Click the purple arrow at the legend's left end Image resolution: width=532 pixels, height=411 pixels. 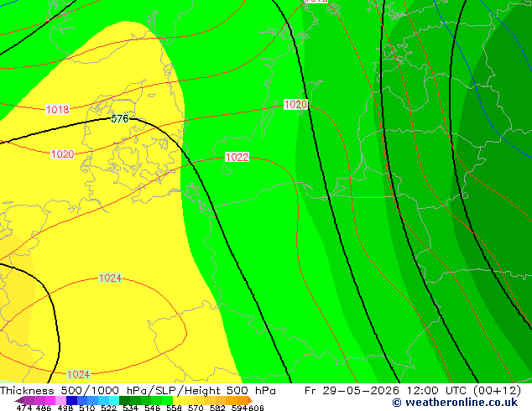click(x=18, y=400)
